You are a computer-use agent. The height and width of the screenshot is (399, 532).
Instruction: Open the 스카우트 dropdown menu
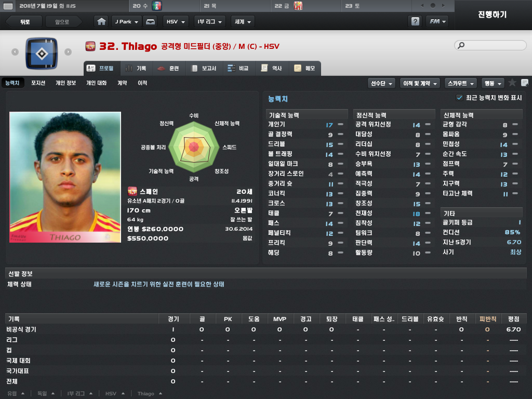pyautogui.click(x=461, y=83)
